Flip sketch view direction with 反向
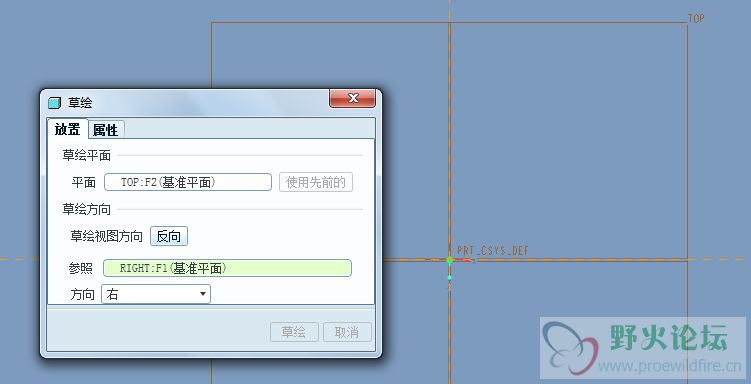The height and width of the screenshot is (384, 751). (169, 236)
